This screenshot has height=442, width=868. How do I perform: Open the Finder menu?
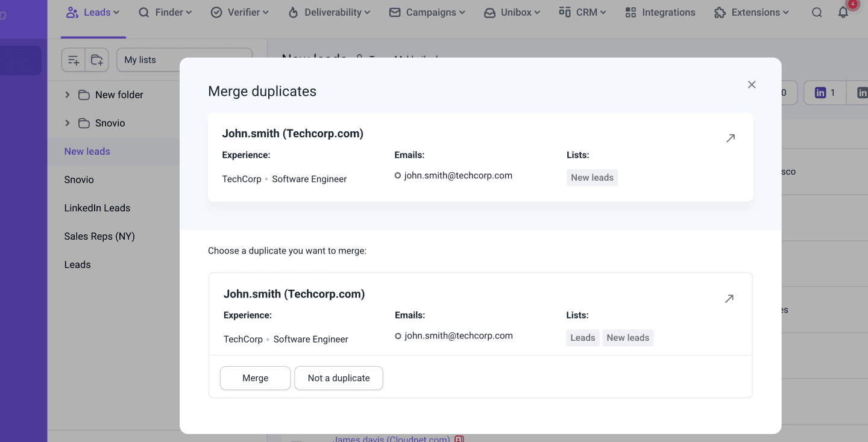tap(165, 13)
